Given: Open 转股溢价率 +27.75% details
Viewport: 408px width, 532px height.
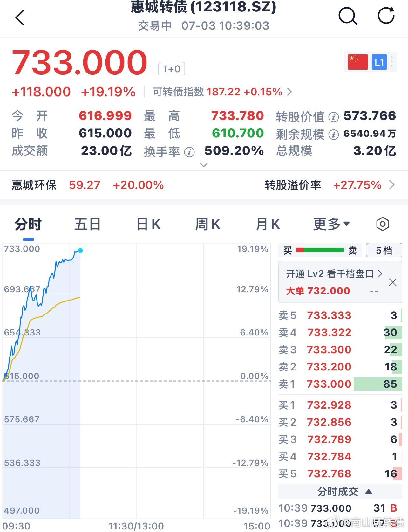Looking at the screenshot, I should point(330,185).
